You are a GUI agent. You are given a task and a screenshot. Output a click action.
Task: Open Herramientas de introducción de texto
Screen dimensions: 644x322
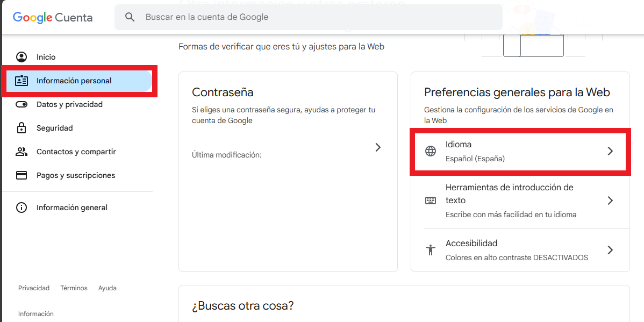click(x=520, y=201)
